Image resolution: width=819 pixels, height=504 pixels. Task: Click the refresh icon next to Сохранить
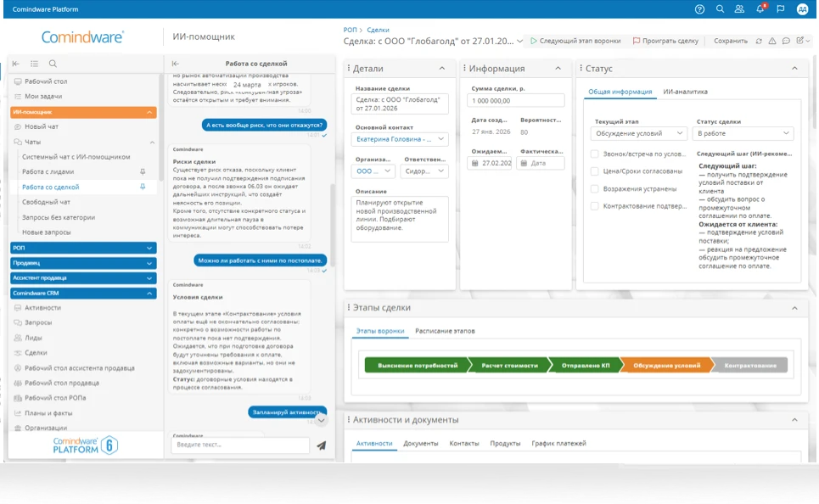(x=759, y=41)
